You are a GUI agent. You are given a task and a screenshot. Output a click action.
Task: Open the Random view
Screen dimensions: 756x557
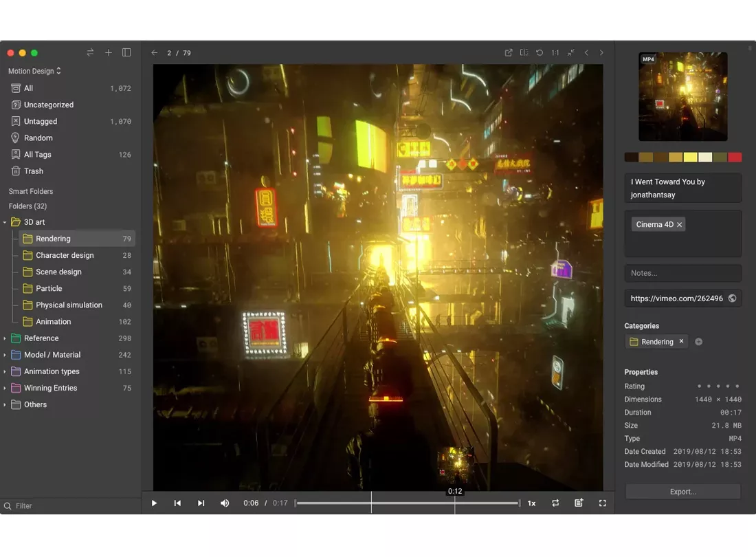[x=70, y=138]
